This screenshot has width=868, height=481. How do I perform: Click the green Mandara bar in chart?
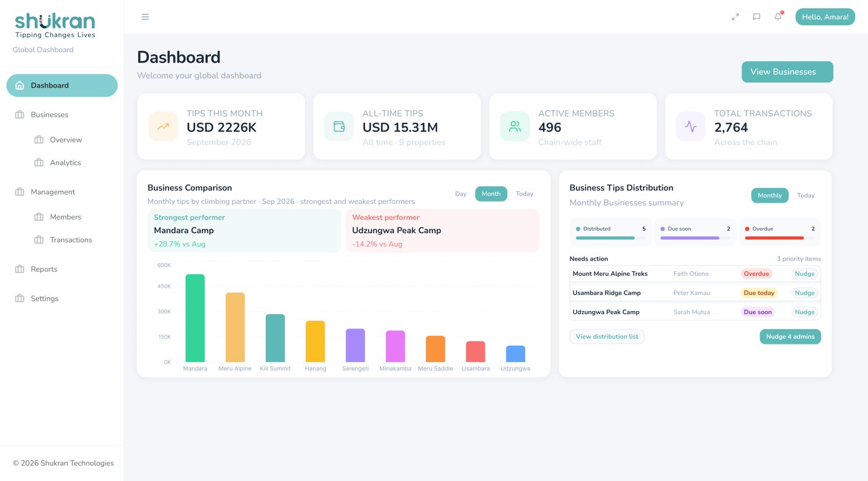tap(195, 318)
